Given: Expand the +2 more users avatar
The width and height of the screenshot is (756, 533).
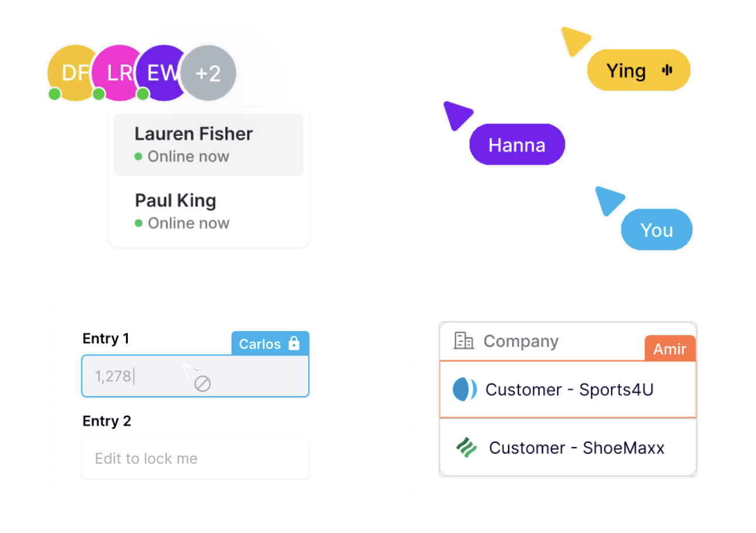Looking at the screenshot, I should point(208,74).
